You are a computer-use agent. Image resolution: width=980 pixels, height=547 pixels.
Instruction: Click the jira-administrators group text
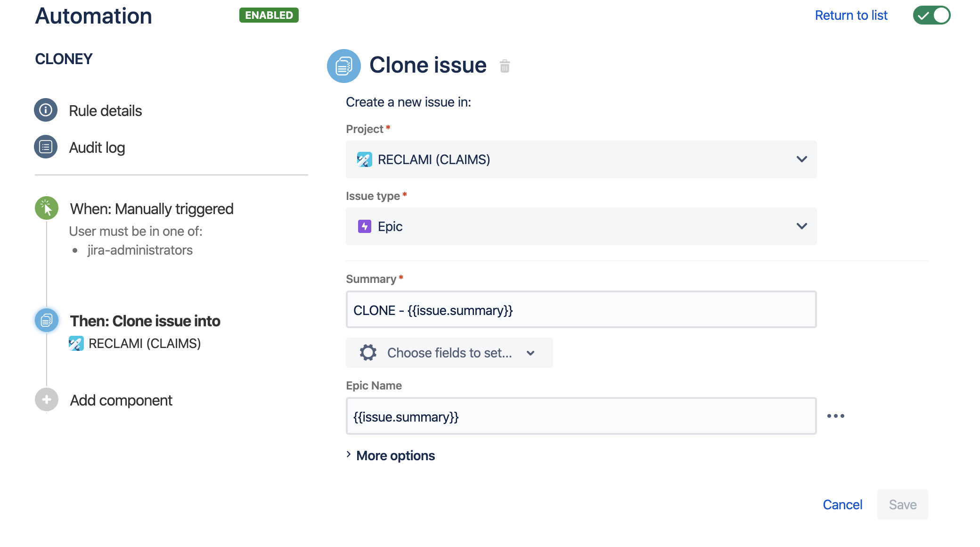point(140,250)
